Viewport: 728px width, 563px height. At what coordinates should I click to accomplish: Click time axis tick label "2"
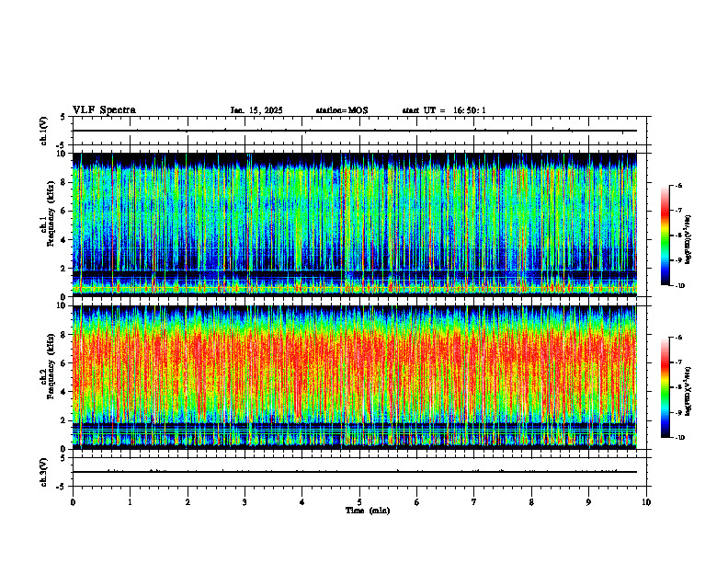(188, 502)
